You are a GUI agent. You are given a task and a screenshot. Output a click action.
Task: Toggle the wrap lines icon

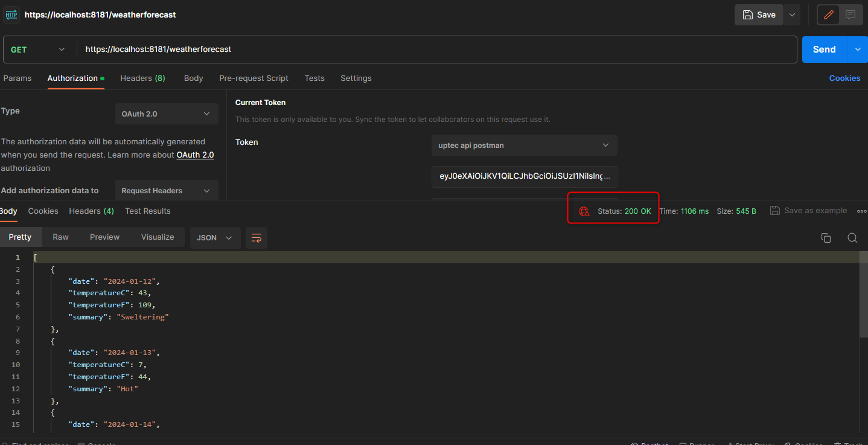[x=257, y=238]
